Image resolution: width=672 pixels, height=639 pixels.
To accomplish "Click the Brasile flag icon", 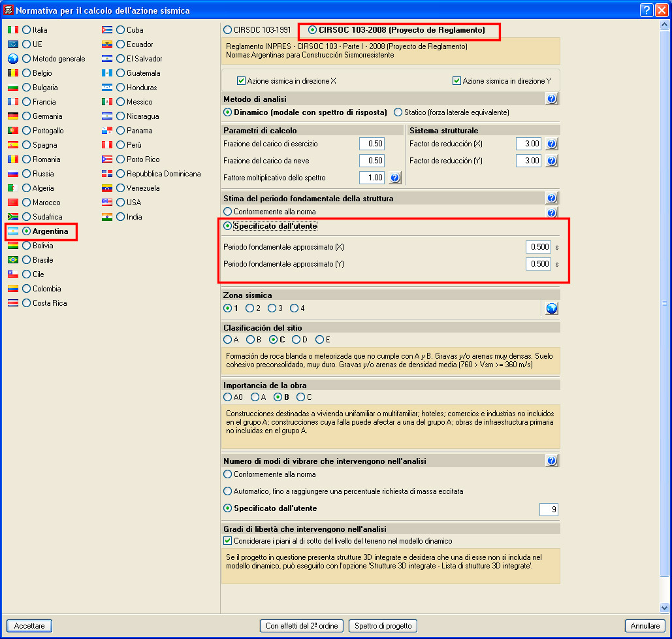I will 13,260.
